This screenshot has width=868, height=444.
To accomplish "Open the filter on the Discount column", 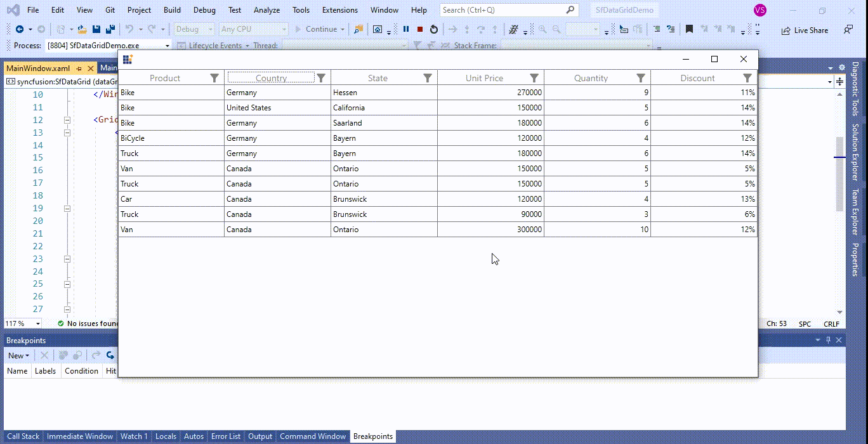I will point(747,77).
